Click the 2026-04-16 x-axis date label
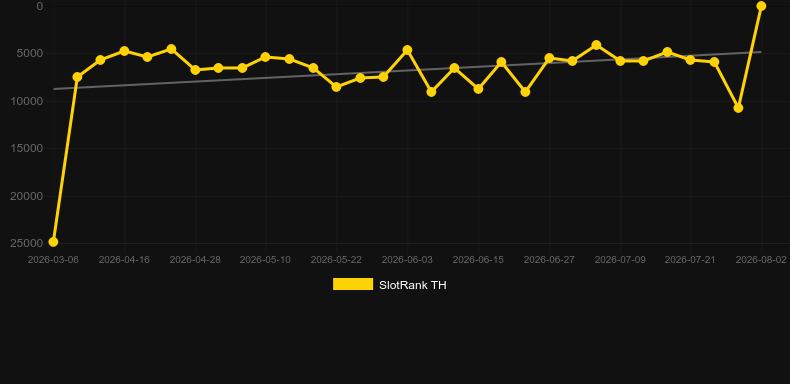The height and width of the screenshot is (384, 790). (x=124, y=260)
